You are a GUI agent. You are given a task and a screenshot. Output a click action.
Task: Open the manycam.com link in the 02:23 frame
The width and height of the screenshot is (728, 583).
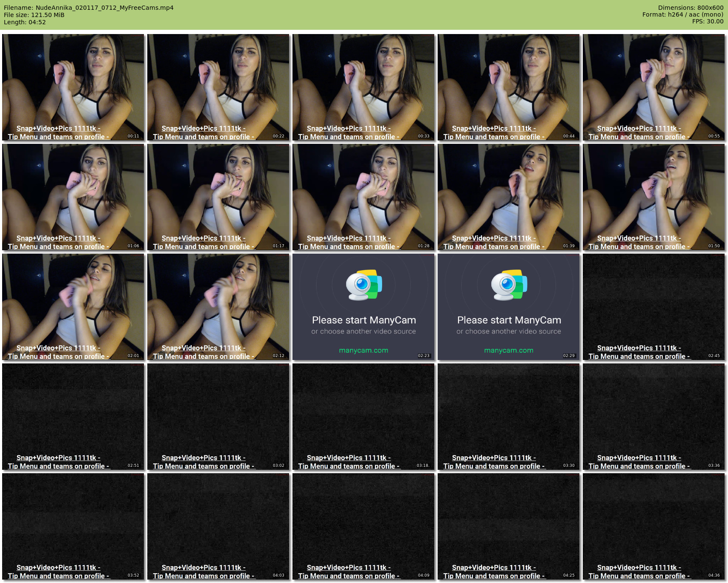coord(363,350)
